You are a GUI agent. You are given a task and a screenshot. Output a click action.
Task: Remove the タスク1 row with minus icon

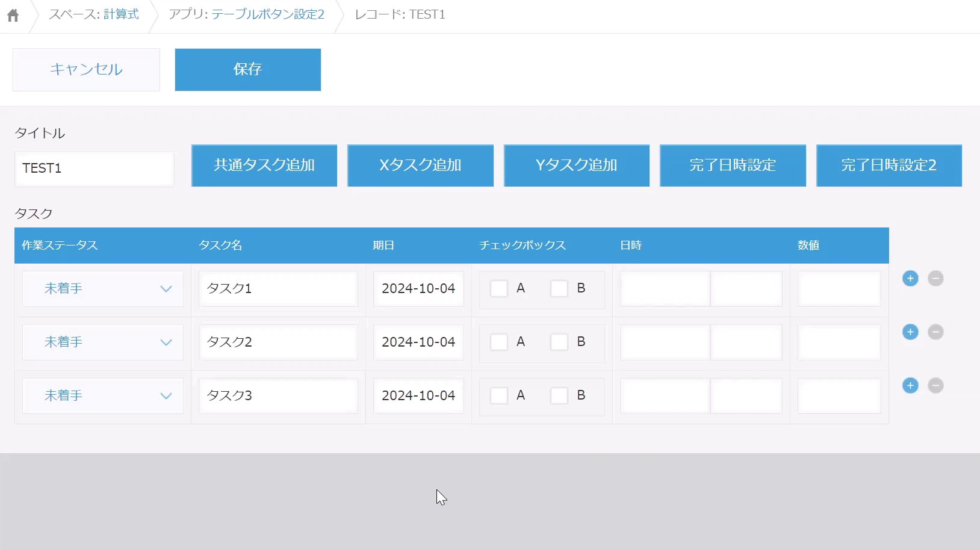click(x=935, y=279)
